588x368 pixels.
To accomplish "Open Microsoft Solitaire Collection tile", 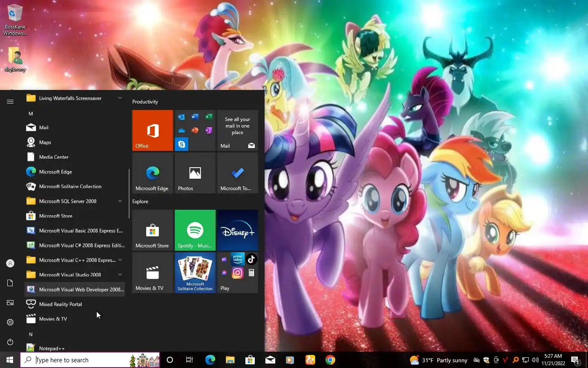I will 195,273.
